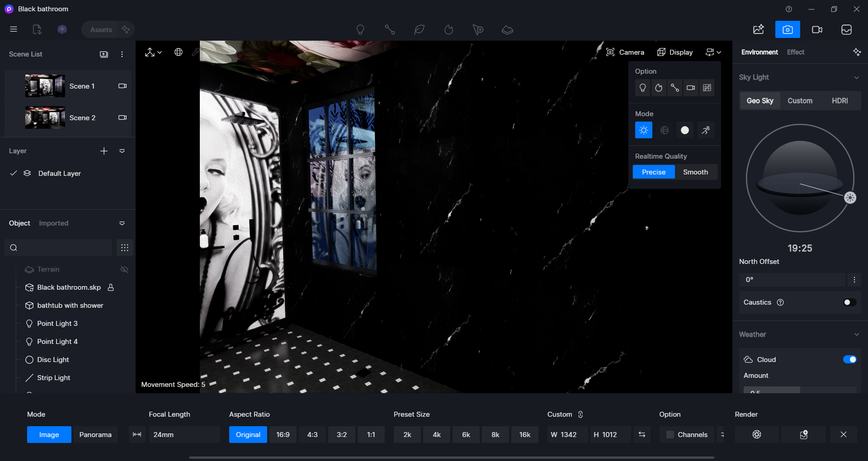Open the axis gizmo dropdown in viewport

[153, 52]
